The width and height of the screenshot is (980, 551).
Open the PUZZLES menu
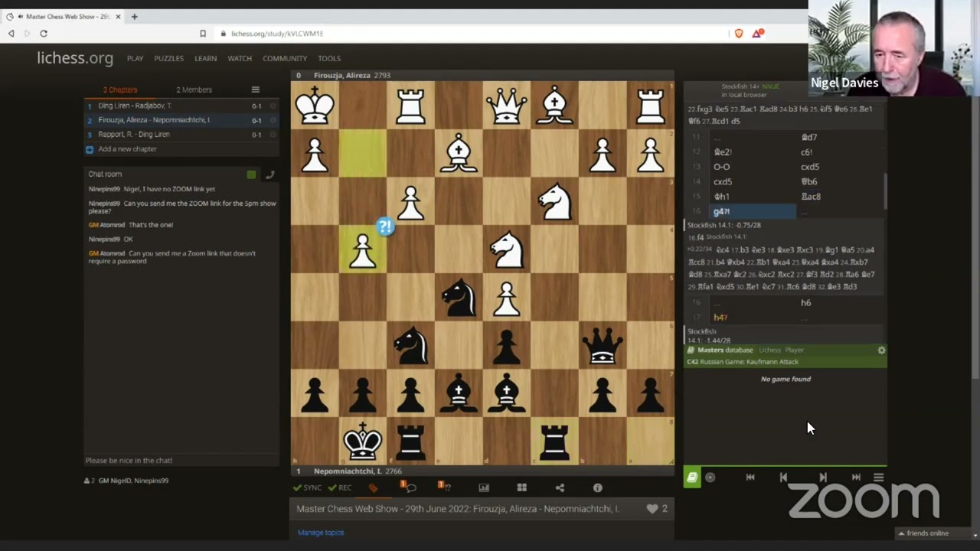click(x=168, y=58)
